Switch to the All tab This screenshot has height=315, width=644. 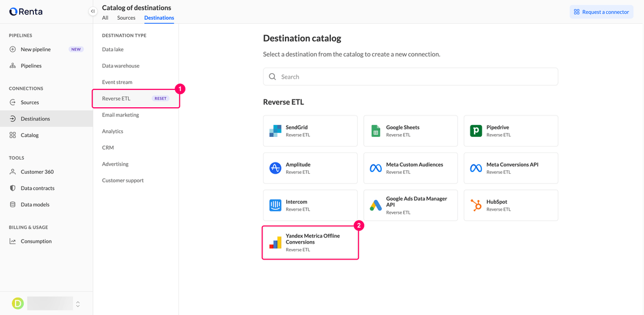click(105, 18)
